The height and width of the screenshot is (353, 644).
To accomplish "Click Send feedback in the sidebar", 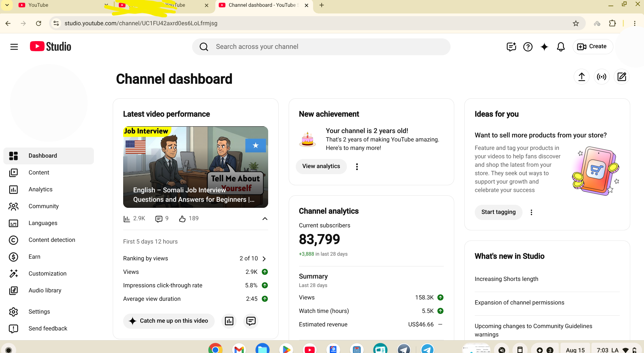I will tap(48, 329).
